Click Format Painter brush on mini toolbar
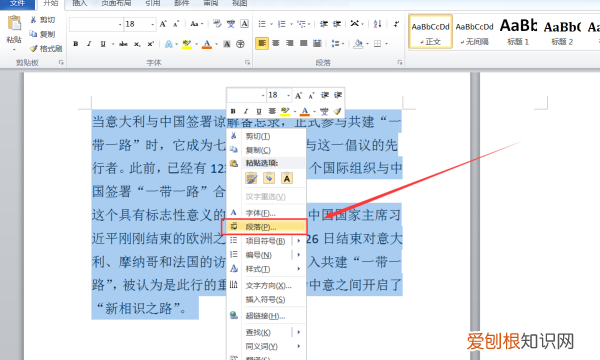 tap(337, 111)
